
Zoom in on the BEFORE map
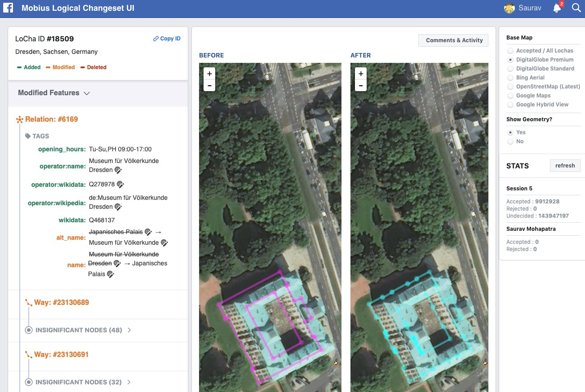pos(209,74)
